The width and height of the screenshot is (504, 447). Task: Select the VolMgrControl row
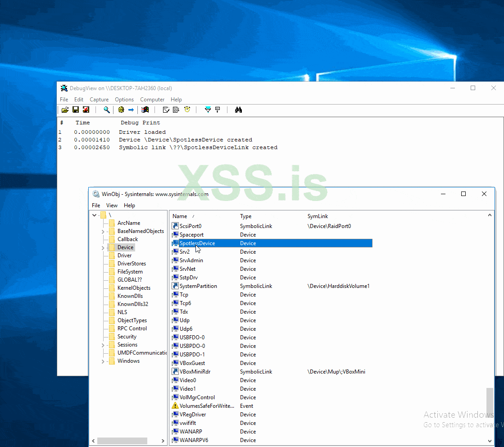pyautogui.click(x=272, y=397)
